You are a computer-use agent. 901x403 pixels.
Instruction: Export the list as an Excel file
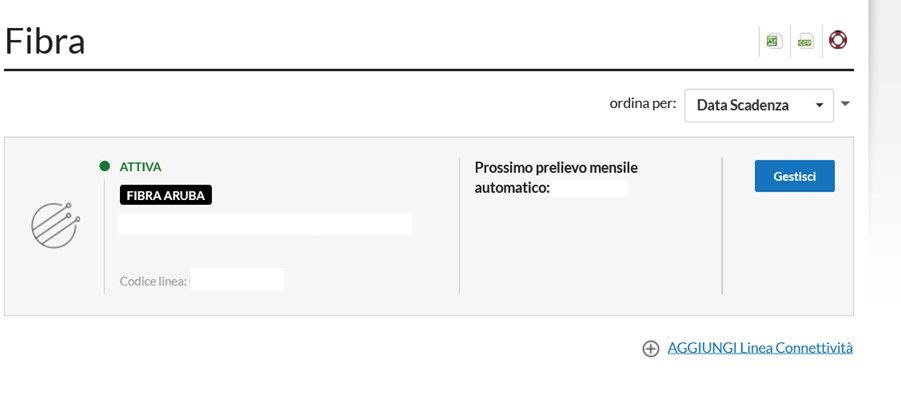click(773, 41)
